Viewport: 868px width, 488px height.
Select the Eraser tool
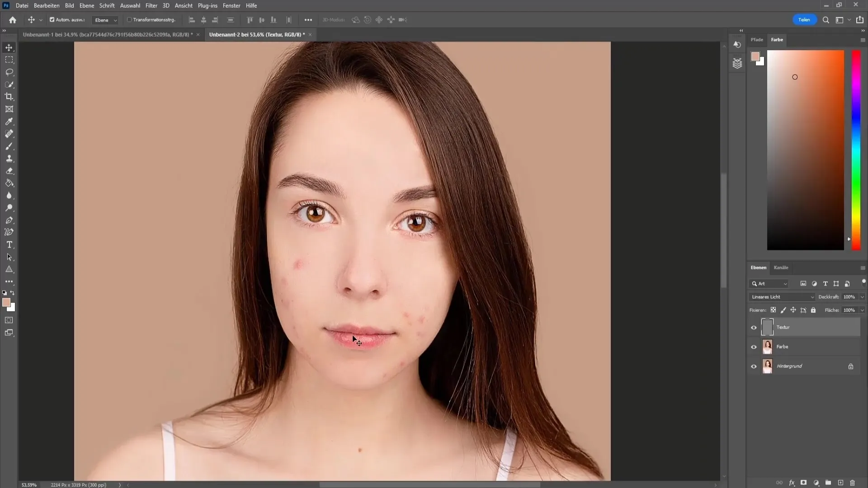tap(9, 171)
